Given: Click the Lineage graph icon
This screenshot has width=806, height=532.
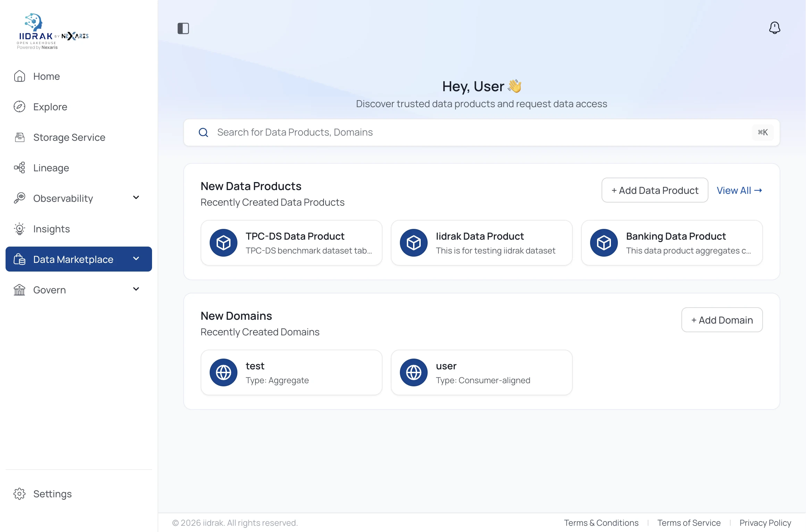Looking at the screenshot, I should [19, 168].
